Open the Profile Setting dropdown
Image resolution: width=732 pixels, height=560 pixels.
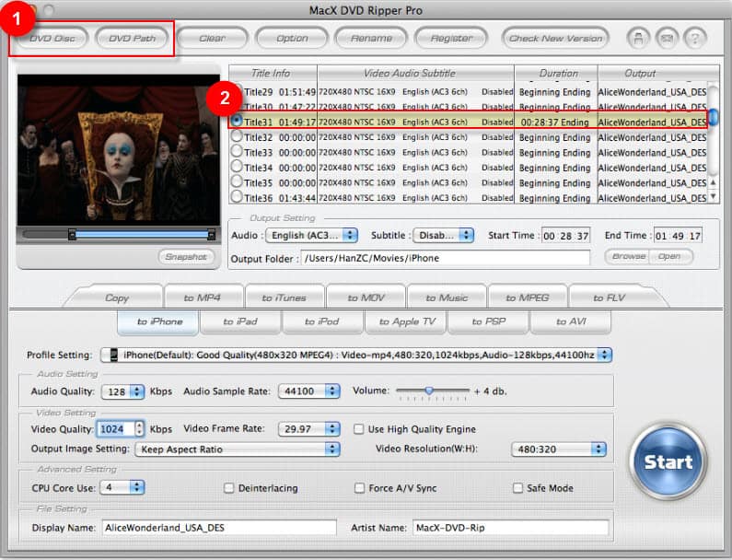356,355
